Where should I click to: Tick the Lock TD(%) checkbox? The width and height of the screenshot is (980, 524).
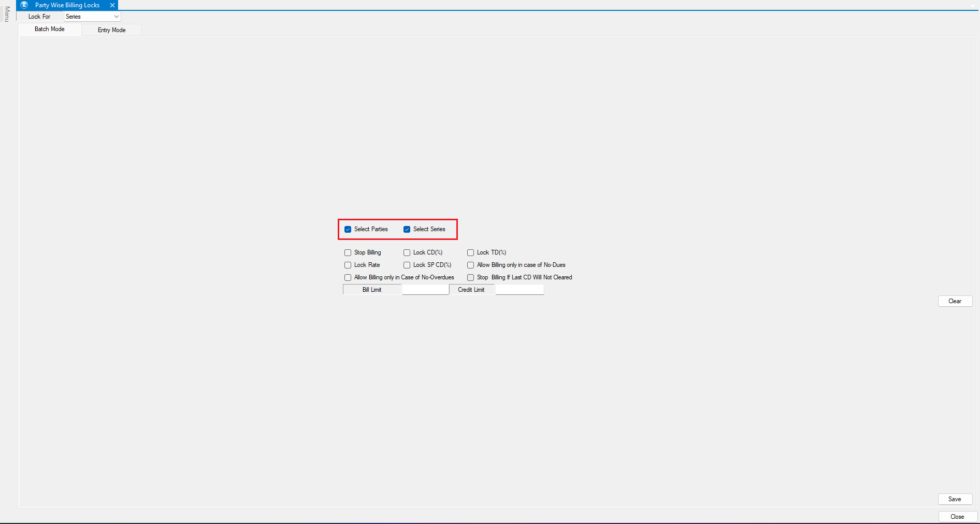pos(471,253)
